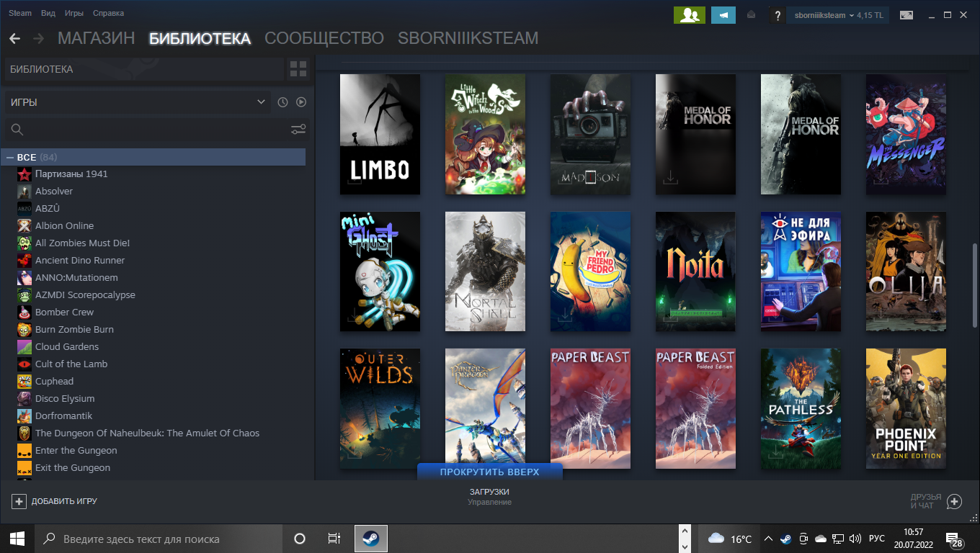Open sborniiiksteam account dropdown
Image resolution: width=980 pixels, height=553 pixels.
(837, 15)
